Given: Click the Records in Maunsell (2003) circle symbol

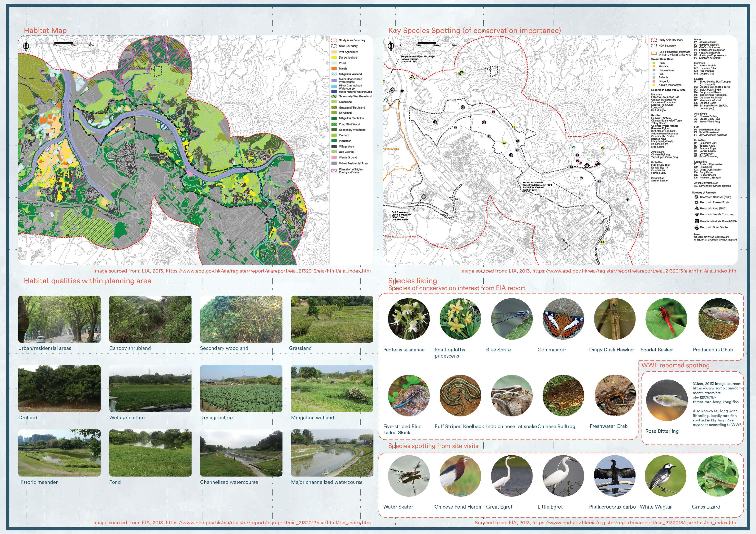Looking at the screenshot, I should (x=696, y=197).
